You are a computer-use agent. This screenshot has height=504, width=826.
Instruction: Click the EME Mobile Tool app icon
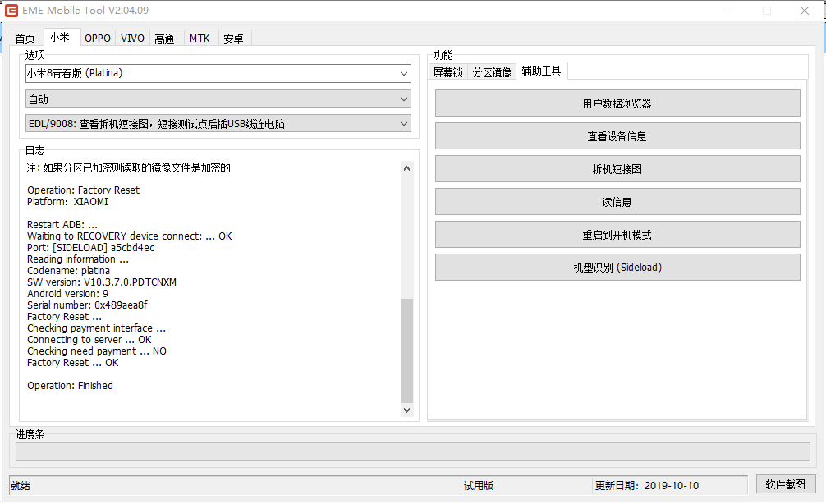pyautogui.click(x=11, y=11)
